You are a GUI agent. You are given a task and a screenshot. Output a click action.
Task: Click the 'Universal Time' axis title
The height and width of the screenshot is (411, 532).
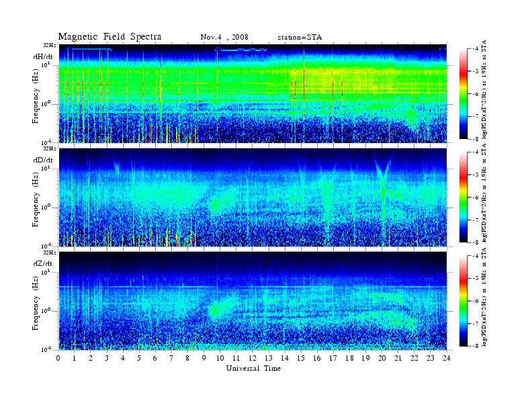point(253,368)
